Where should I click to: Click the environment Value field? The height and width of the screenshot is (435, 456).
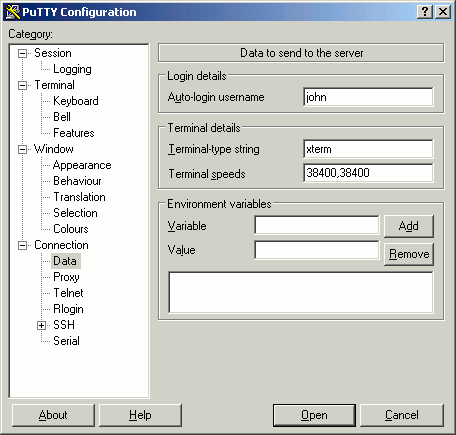[x=317, y=250]
